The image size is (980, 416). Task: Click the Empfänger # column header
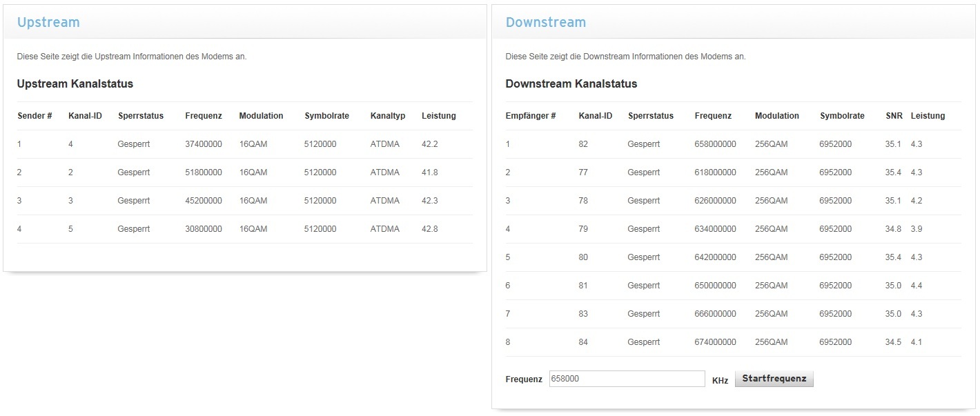530,116
